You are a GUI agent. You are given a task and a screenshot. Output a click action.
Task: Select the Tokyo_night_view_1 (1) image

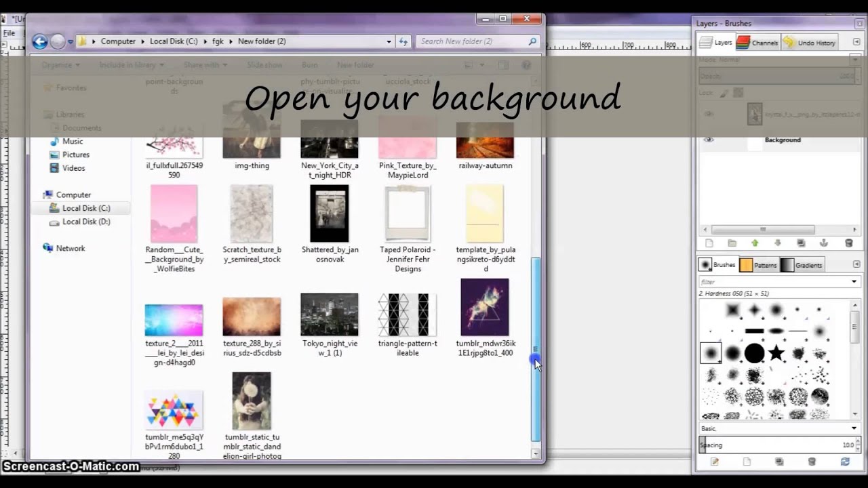point(330,324)
